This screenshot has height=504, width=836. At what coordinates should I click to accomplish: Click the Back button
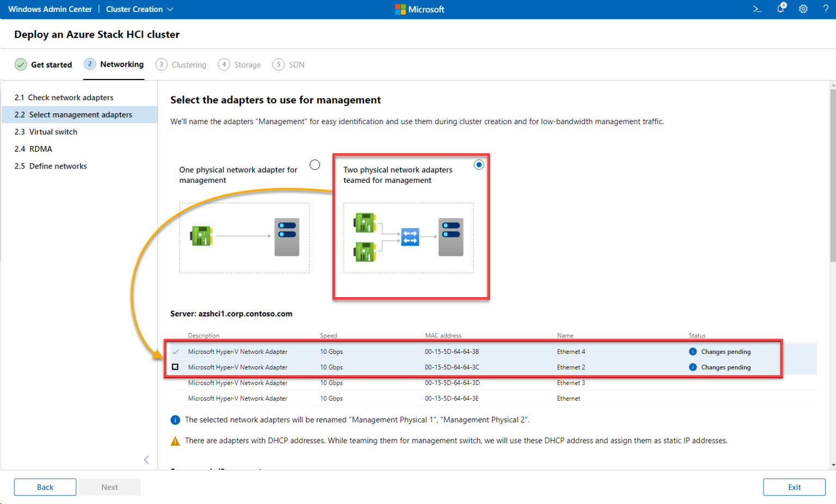click(x=45, y=487)
